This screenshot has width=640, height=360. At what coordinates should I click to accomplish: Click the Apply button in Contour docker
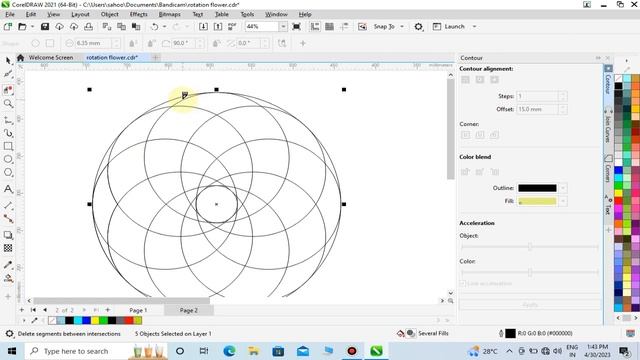point(530,304)
